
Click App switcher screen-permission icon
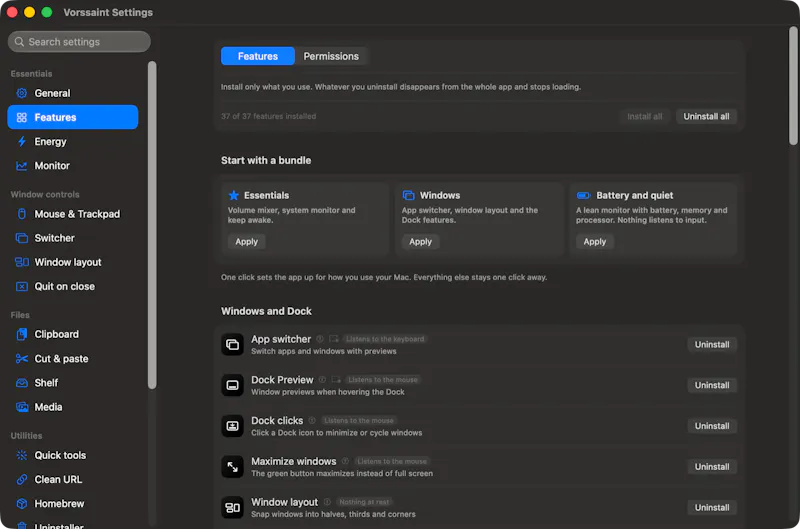click(334, 339)
